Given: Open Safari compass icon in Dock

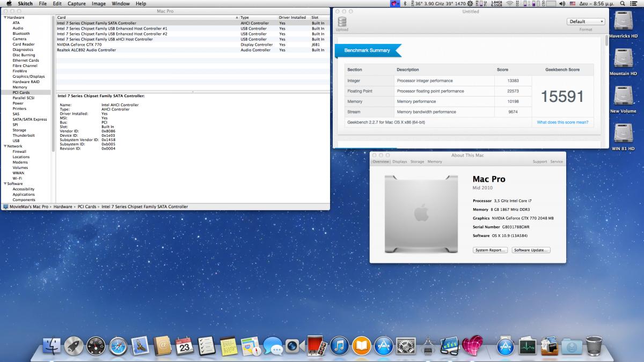Looking at the screenshot, I should 118,346.
